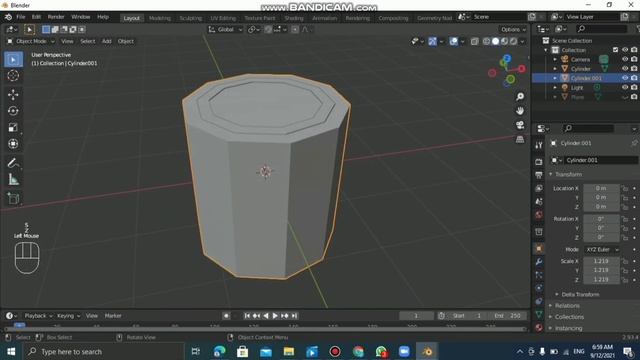Image resolution: width=640 pixels, height=360 pixels.
Task: Hide Camera with its eye icon
Action: [x=625, y=59]
